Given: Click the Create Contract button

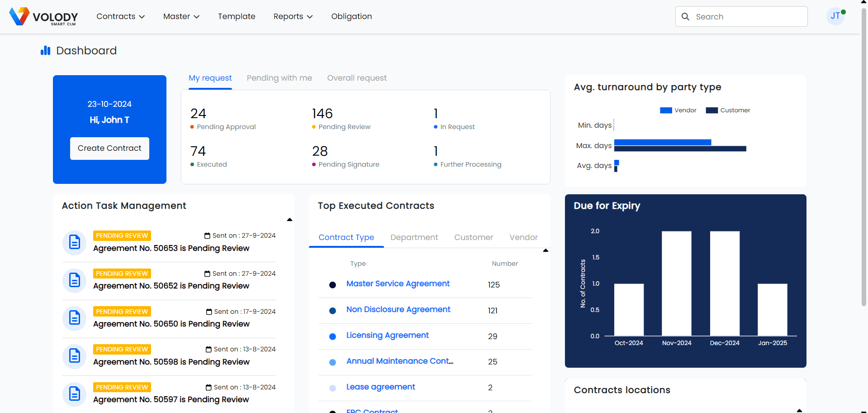Looking at the screenshot, I should pos(109,148).
